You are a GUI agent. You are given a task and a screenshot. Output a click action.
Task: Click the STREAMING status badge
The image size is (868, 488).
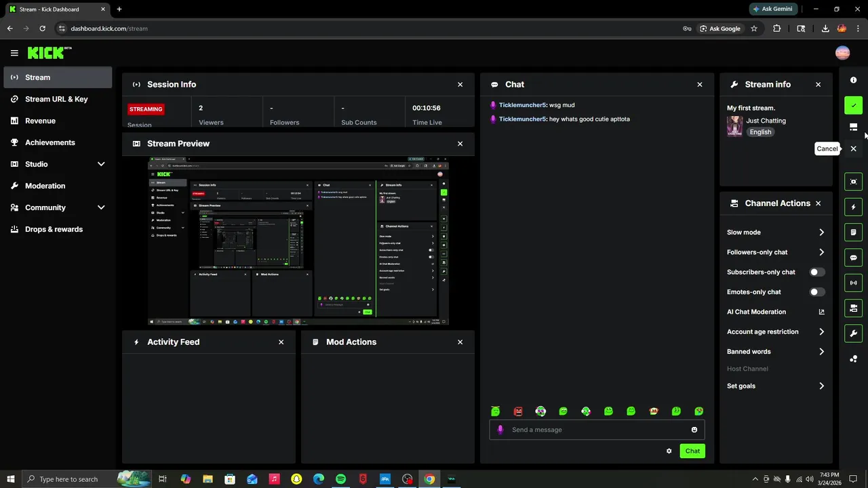[146, 109]
